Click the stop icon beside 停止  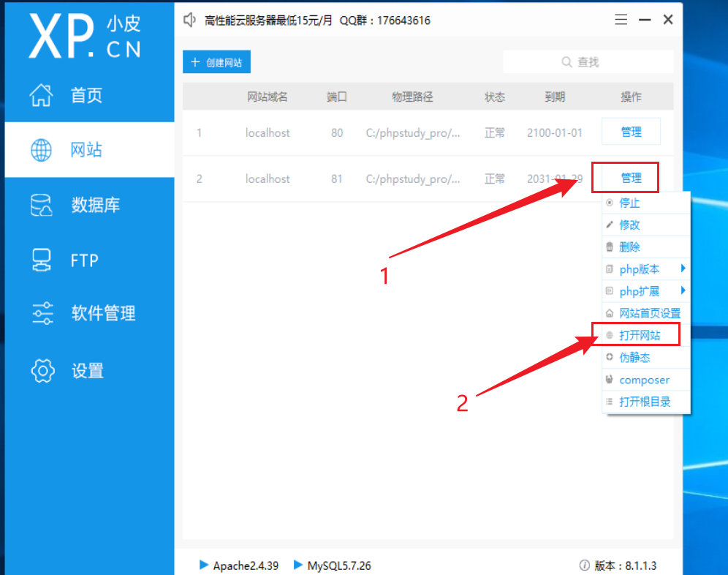[x=610, y=203]
